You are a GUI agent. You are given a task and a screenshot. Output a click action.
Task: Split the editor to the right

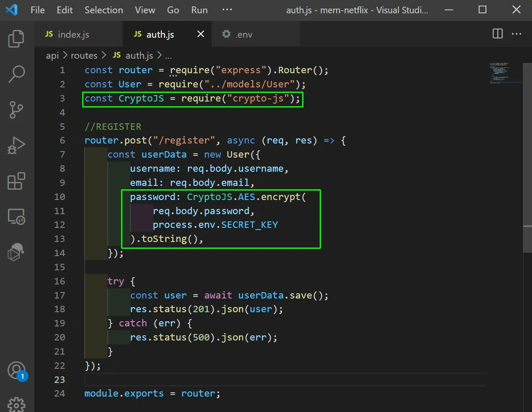coord(498,34)
